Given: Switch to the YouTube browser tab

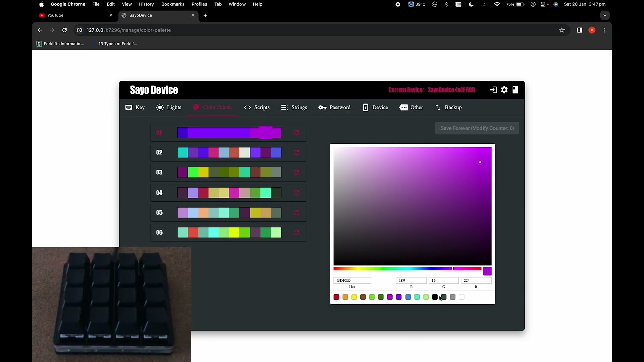Looking at the screenshot, I should coord(75,15).
